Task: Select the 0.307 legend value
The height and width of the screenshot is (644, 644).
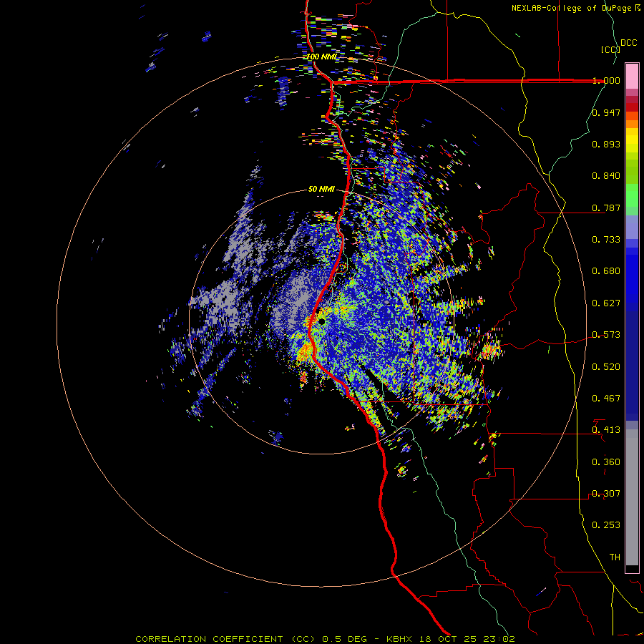Action: pyautogui.click(x=606, y=494)
